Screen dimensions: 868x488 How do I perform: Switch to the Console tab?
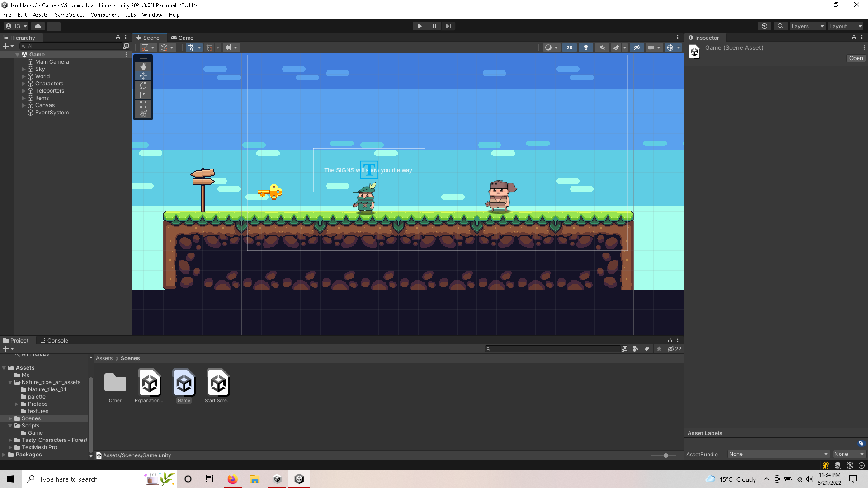tap(54, 340)
